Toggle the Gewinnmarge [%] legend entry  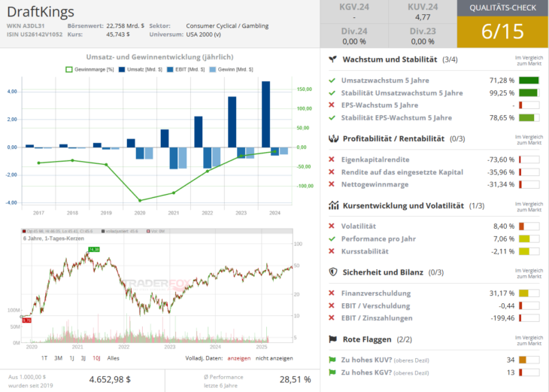[x=89, y=69]
